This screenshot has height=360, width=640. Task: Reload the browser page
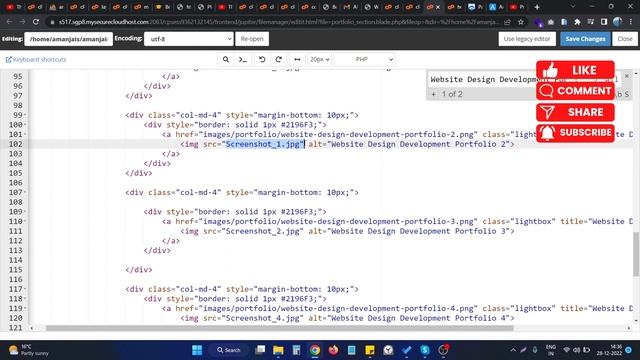[36, 22]
